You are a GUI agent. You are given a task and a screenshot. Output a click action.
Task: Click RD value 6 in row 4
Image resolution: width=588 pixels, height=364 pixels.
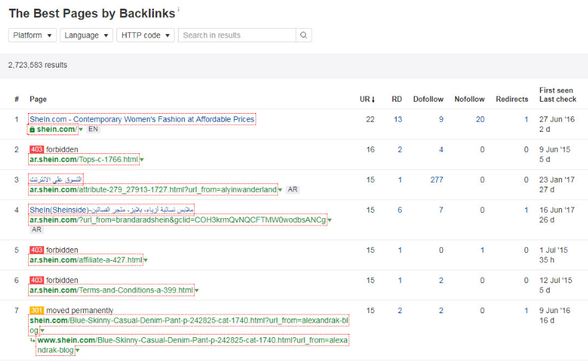click(400, 210)
